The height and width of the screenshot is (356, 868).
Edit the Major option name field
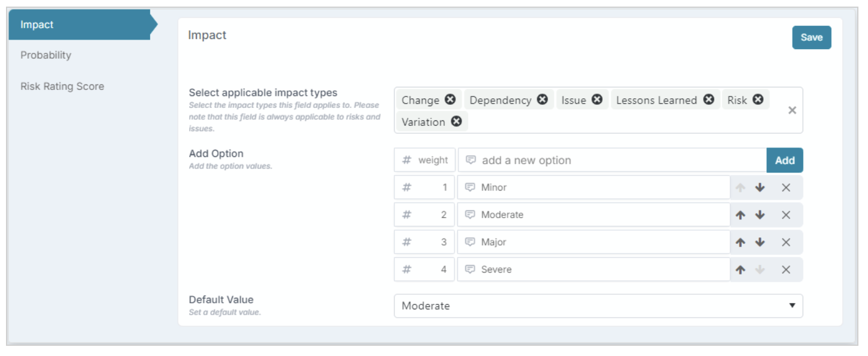594,242
